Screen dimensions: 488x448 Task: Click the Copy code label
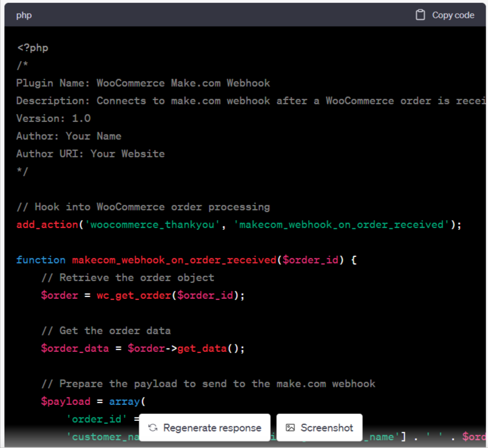click(453, 15)
